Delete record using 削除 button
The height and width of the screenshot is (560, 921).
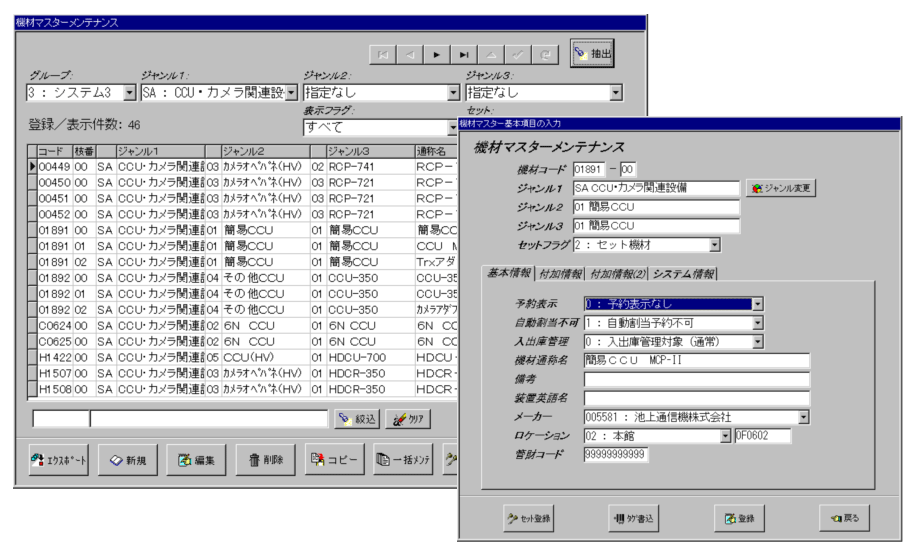point(267,460)
